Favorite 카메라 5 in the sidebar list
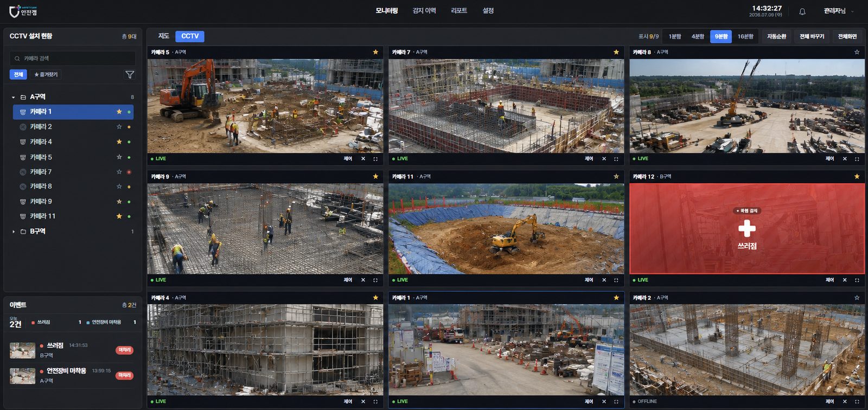The width and height of the screenshot is (868, 410). [119, 157]
